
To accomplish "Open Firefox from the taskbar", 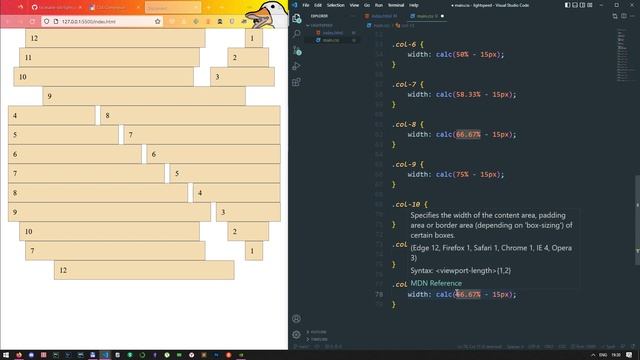I will point(19,355).
